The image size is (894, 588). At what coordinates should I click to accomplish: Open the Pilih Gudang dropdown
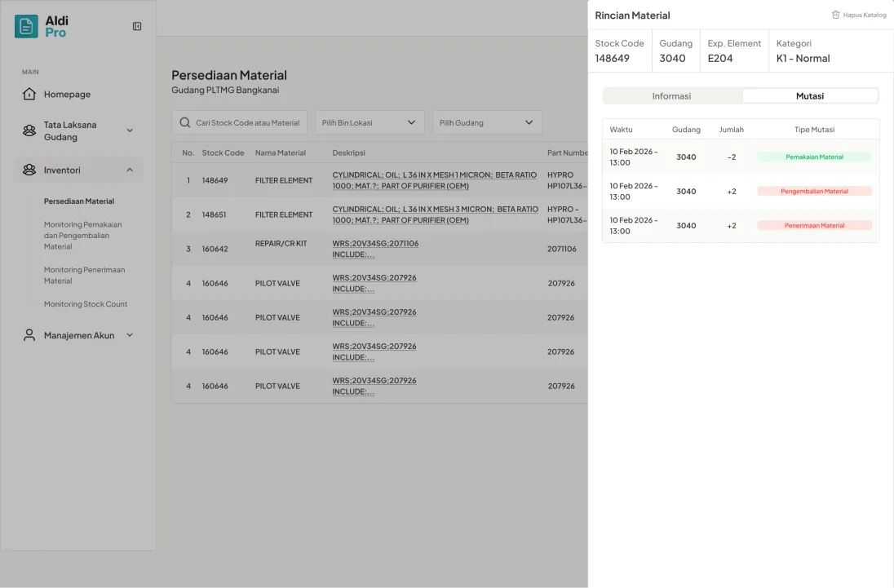487,122
